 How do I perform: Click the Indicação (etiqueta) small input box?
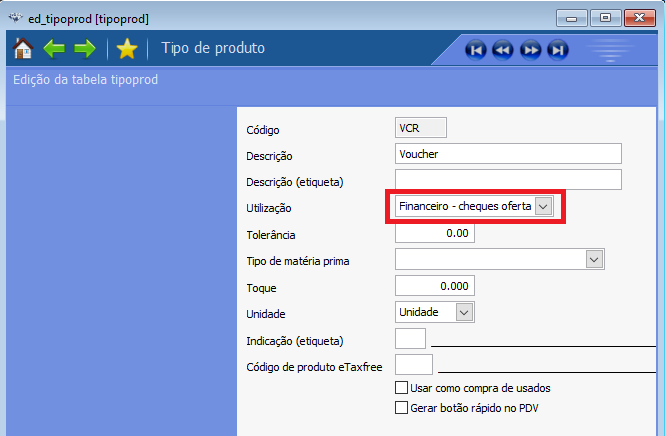click(x=411, y=339)
